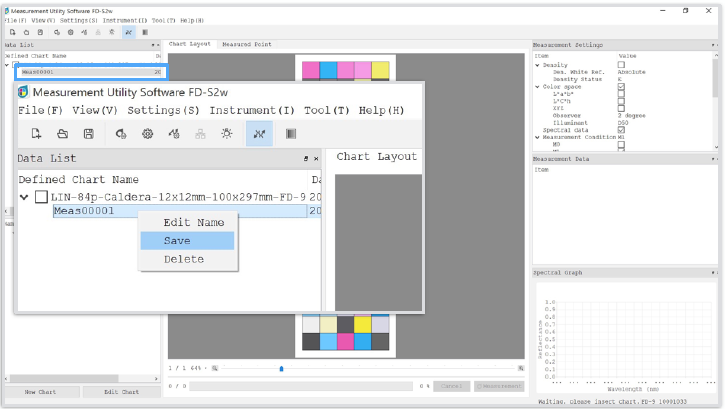Toggle the Spectral data checkbox
This screenshot has height=409, width=725.
coord(621,130)
